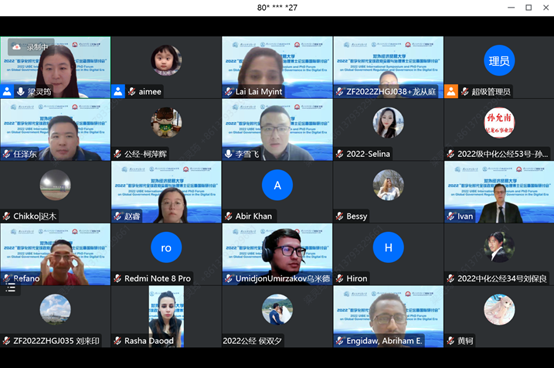This screenshot has height=368, width=554.
Task: Click Abir Khan's muted microphone icon
Action: coord(229,216)
